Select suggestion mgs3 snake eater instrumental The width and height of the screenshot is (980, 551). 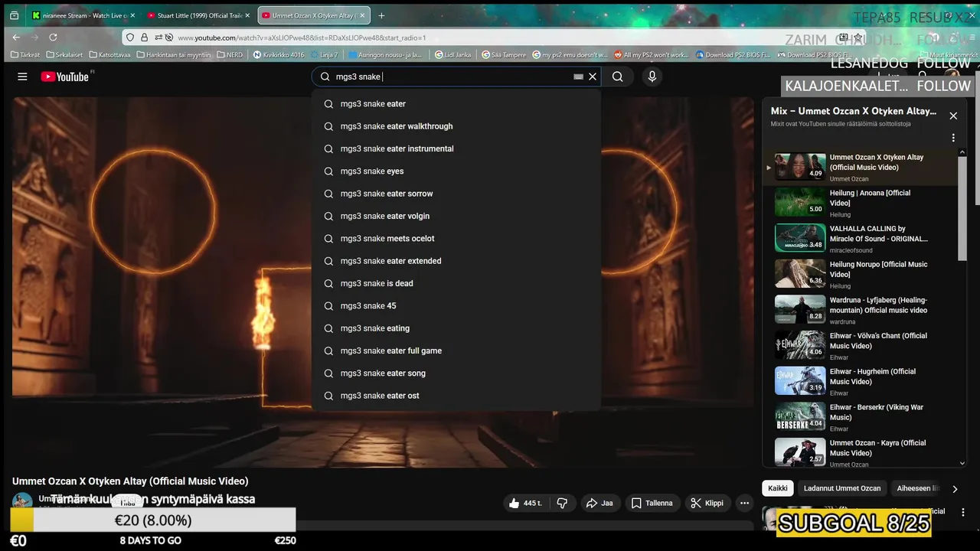(x=456, y=148)
